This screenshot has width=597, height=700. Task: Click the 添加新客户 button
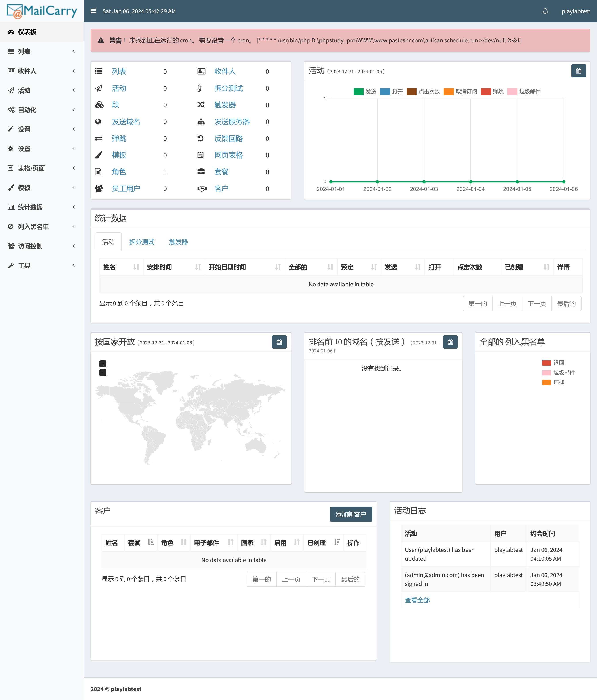[x=350, y=514]
